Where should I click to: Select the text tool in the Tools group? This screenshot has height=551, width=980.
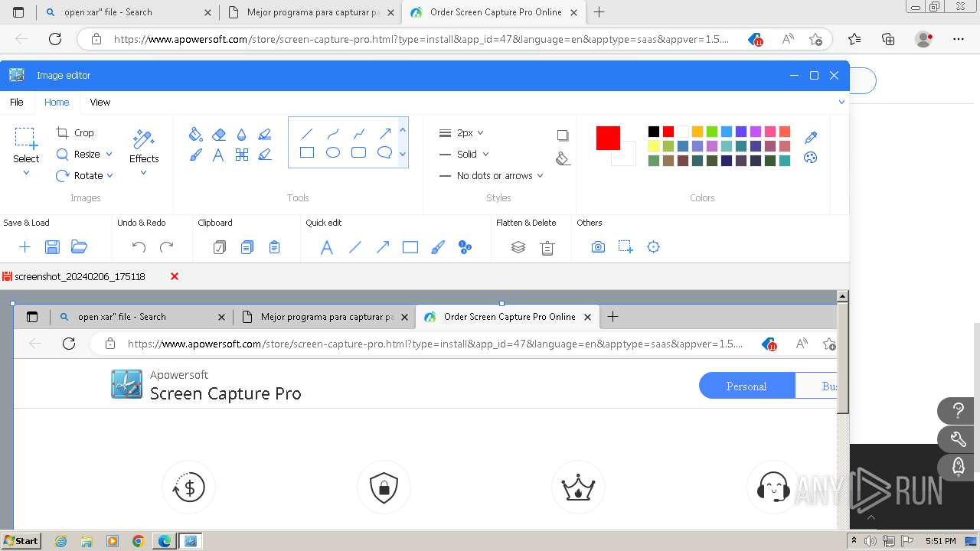[x=218, y=155]
